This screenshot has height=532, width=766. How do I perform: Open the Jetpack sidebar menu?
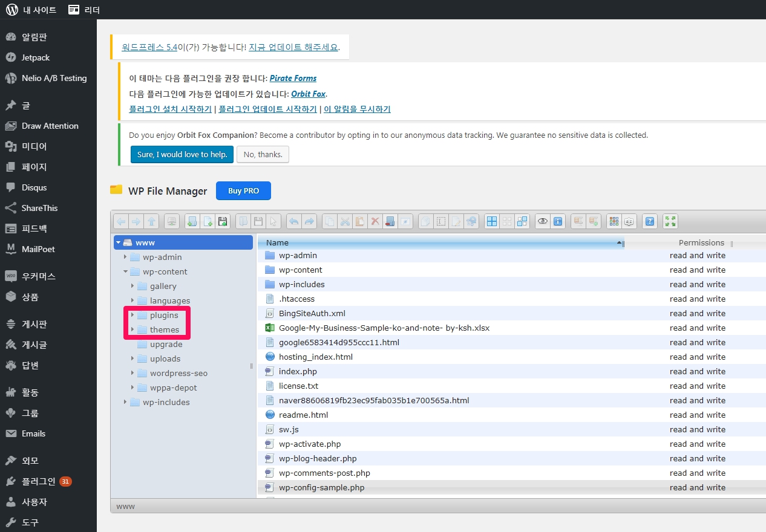36,57
